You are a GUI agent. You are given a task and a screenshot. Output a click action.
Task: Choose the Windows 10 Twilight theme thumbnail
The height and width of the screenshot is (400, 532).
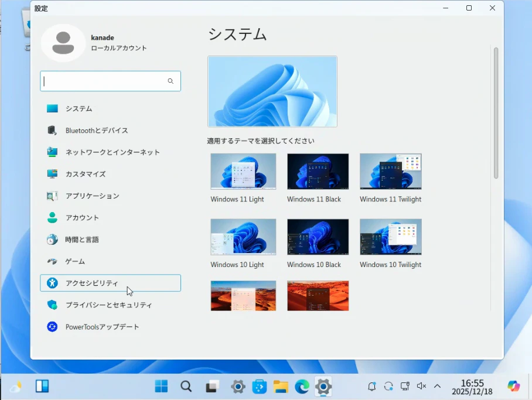[391, 237]
